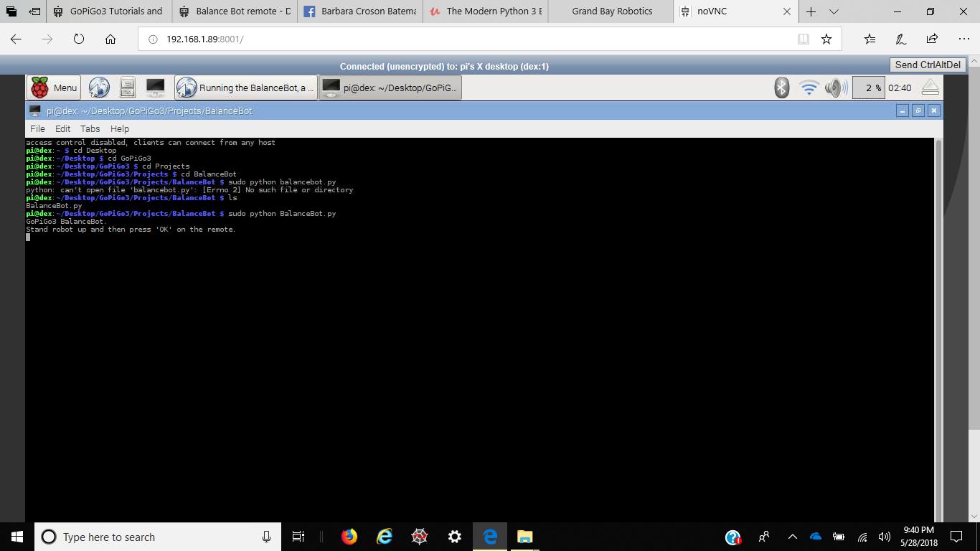Click the Send CtrlAltDel button
Viewport: 980px width, 551px height.
pyautogui.click(x=928, y=65)
